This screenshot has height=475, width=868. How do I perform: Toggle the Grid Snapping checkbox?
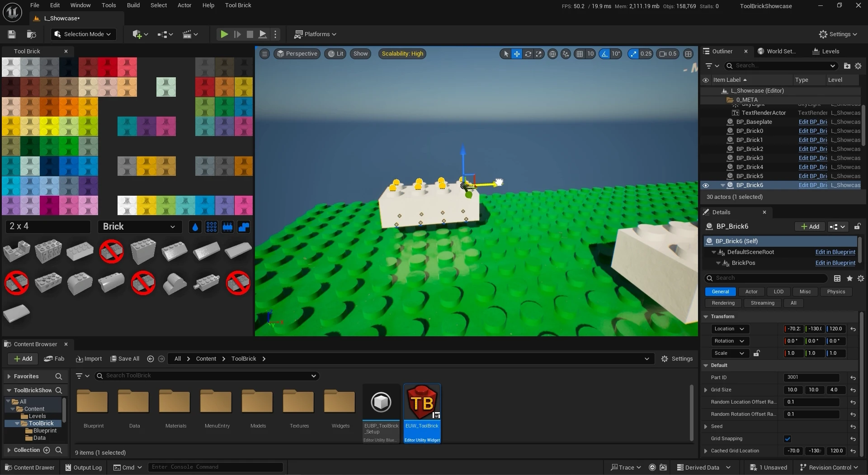coord(788,439)
